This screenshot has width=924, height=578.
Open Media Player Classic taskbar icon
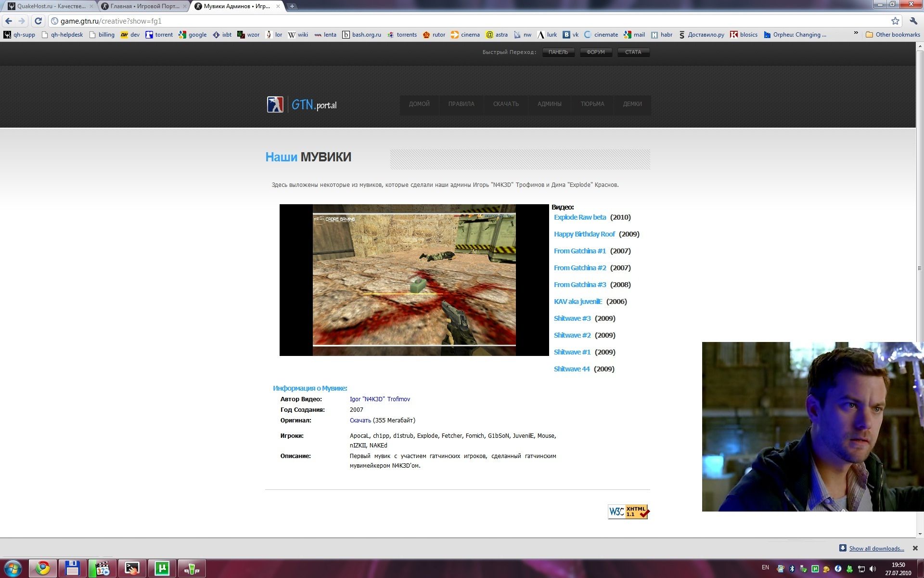(103, 568)
